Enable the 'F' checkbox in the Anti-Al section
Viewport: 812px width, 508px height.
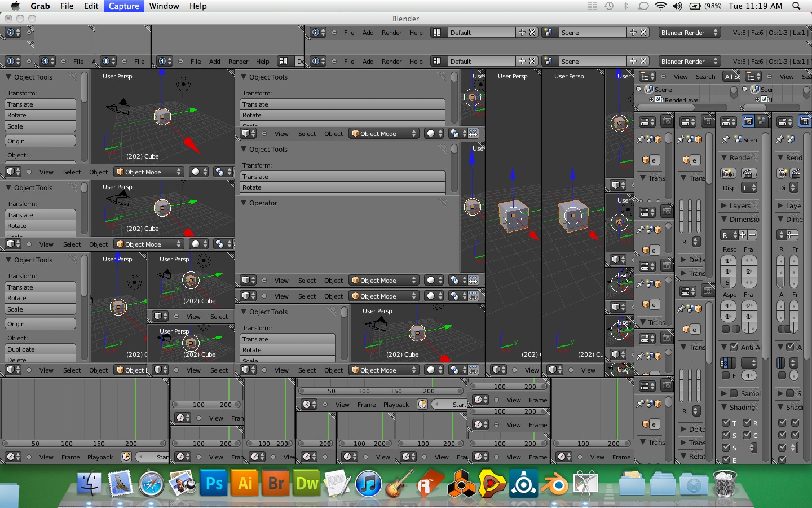[x=726, y=375]
